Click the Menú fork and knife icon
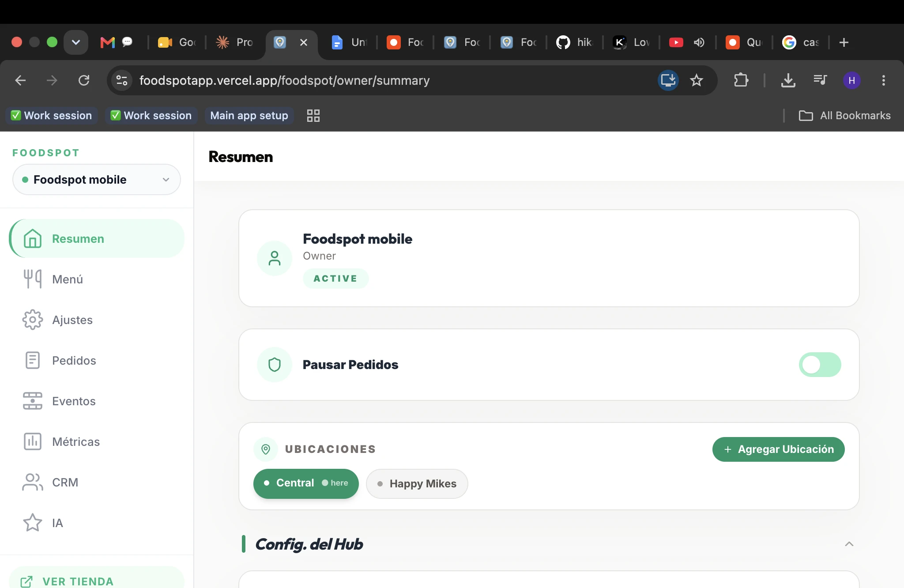The width and height of the screenshot is (904, 588). (33, 279)
